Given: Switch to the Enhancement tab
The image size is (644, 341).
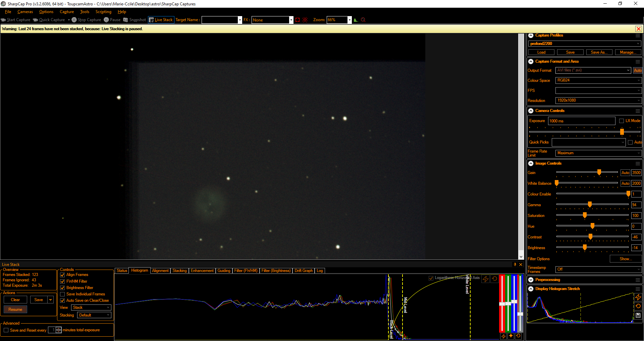Looking at the screenshot, I should [x=202, y=271].
